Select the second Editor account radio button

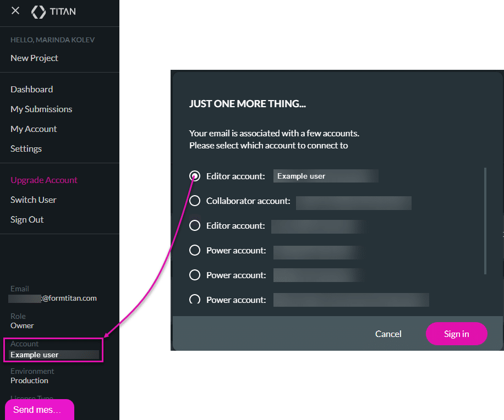click(195, 225)
